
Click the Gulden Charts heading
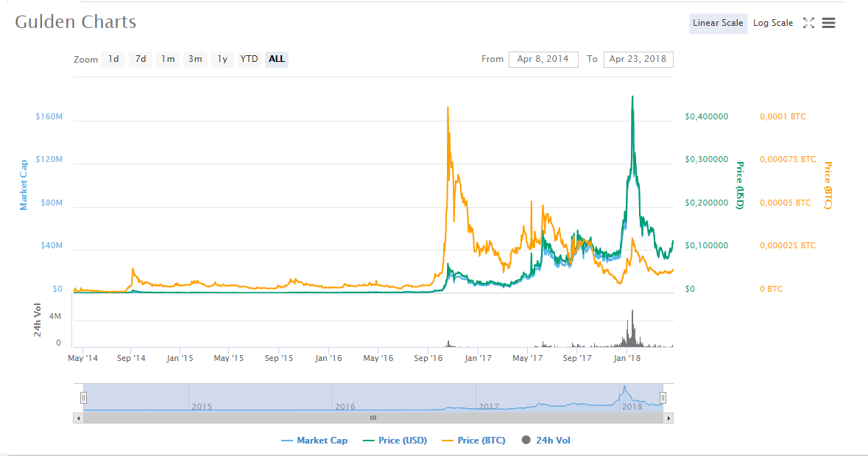click(x=75, y=21)
